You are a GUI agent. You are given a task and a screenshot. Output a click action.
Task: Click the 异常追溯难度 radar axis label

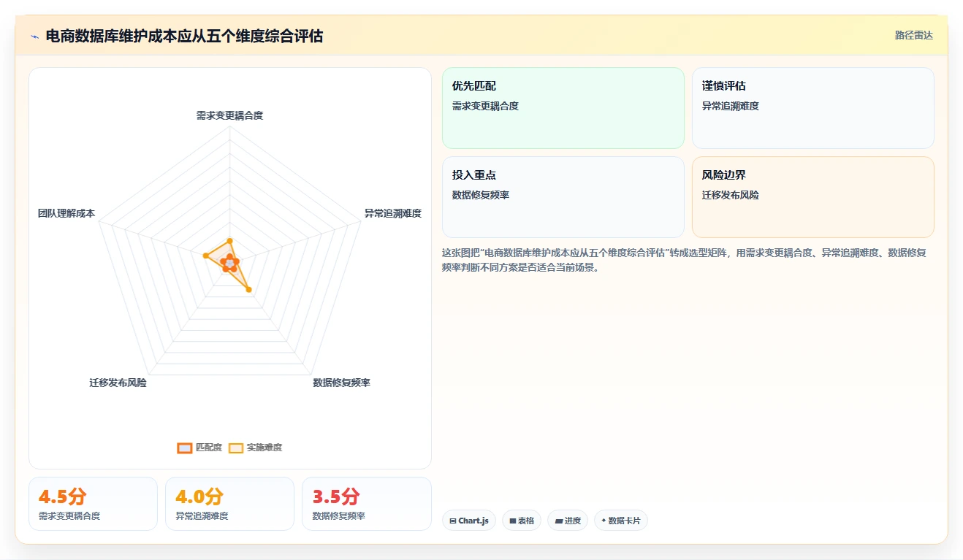(393, 213)
